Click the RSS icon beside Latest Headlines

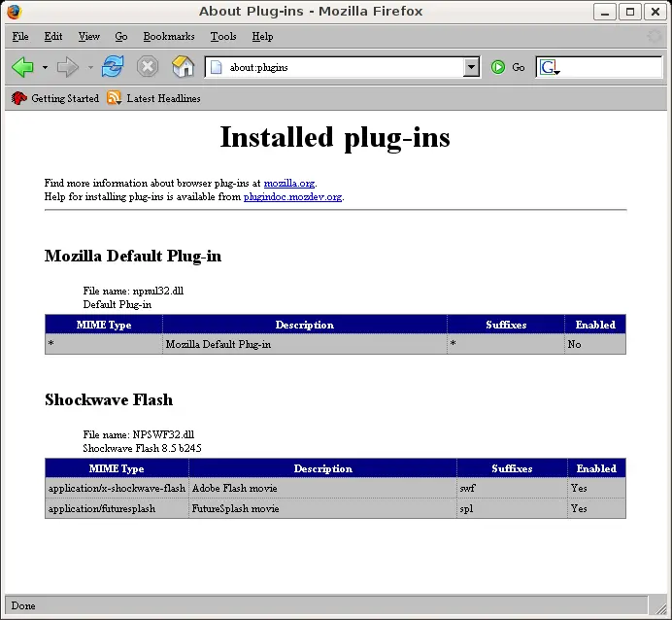(114, 98)
